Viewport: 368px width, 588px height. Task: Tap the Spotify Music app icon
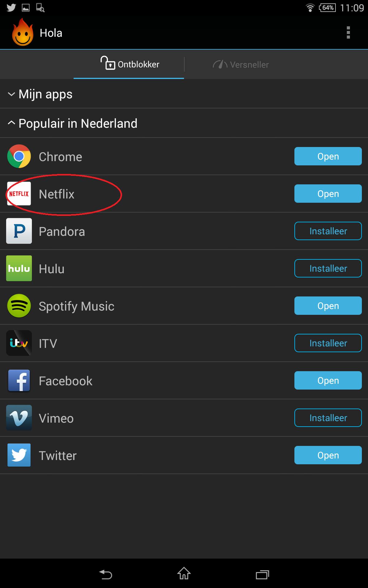19,306
